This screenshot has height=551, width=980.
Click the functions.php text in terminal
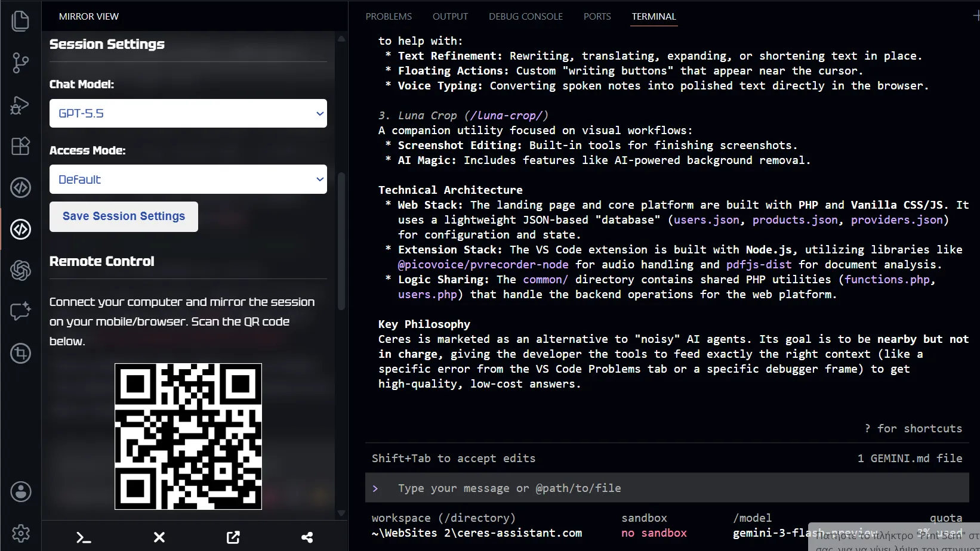(887, 280)
